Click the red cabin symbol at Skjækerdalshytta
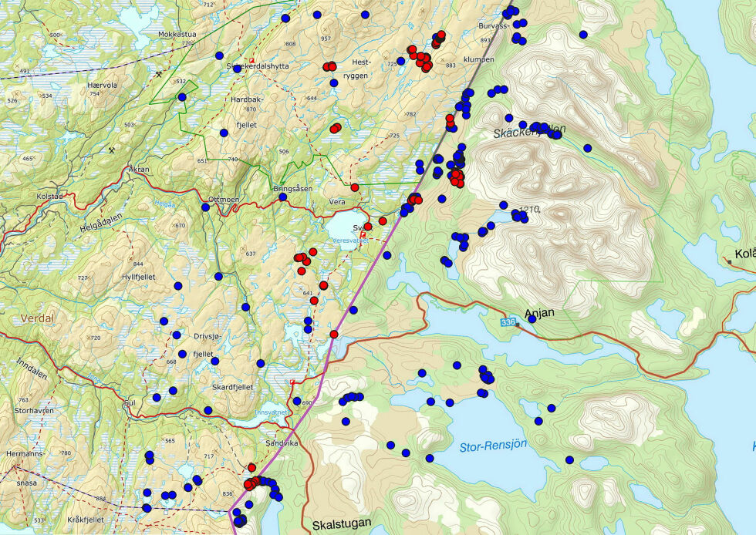Screen dimensions: 756x535 point(251,60)
